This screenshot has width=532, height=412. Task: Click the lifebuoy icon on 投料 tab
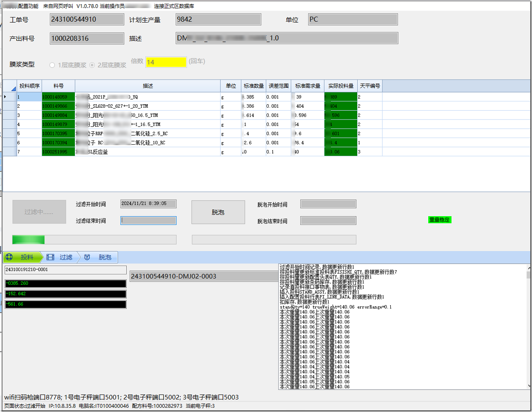[x=9, y=257]
